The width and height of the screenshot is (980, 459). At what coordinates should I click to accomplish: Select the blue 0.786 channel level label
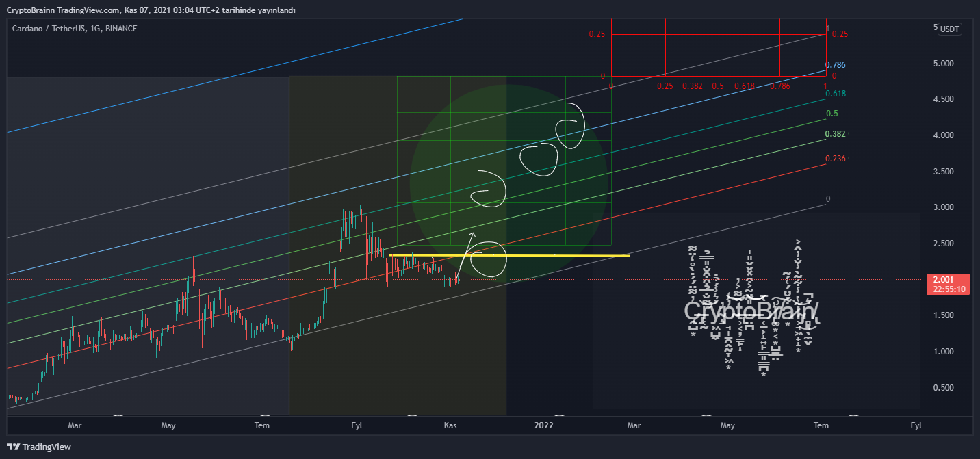pyautogui.click(x=836, y=65)
